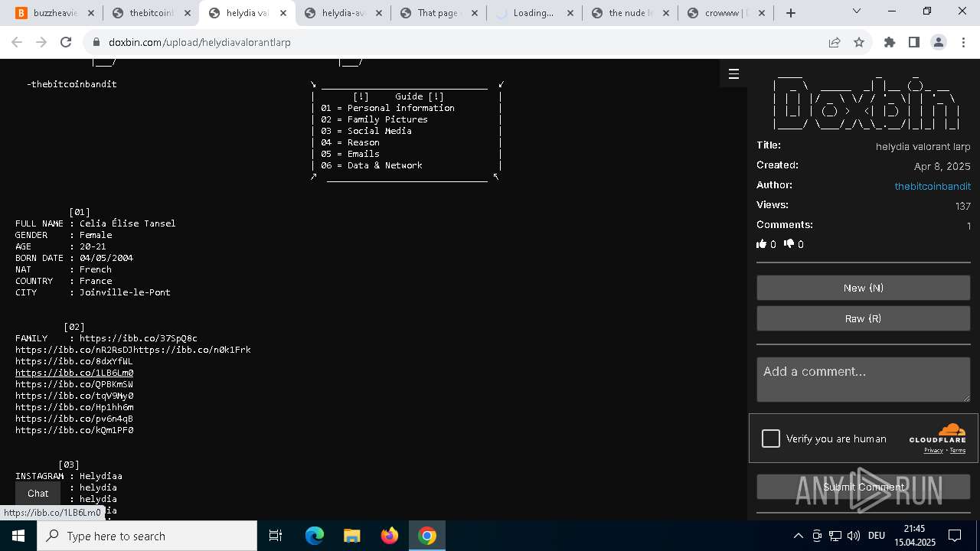
Task: Click the thumbs down icon
Action: tap(789, 244)
